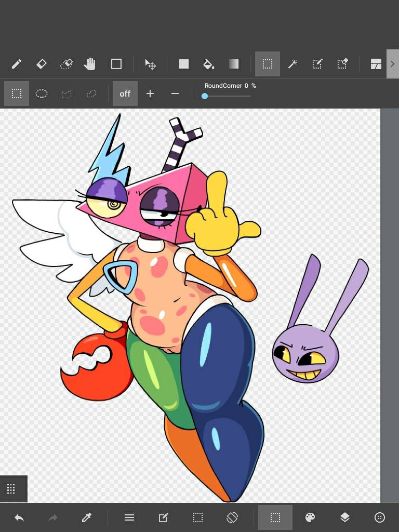The width and height of the screenshot is (399, 532).
Task: Choose the paint Bucket tool
Action: [x=208, y=64]
